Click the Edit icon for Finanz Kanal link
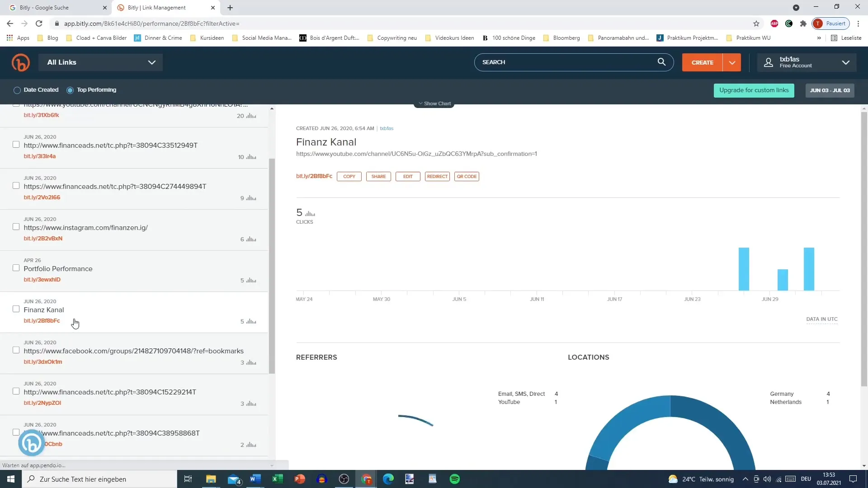The image size is (868, 488). pos(408,176)
